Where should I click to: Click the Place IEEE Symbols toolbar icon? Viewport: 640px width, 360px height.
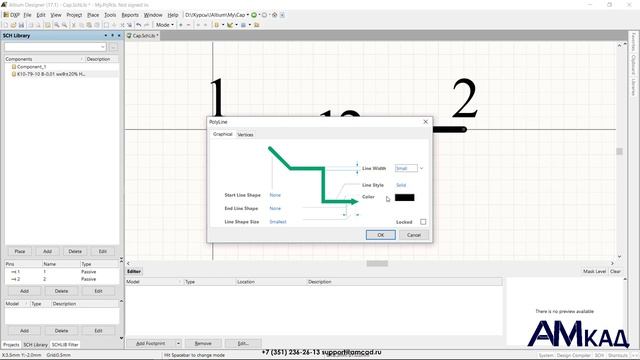(x=217, y=25)
